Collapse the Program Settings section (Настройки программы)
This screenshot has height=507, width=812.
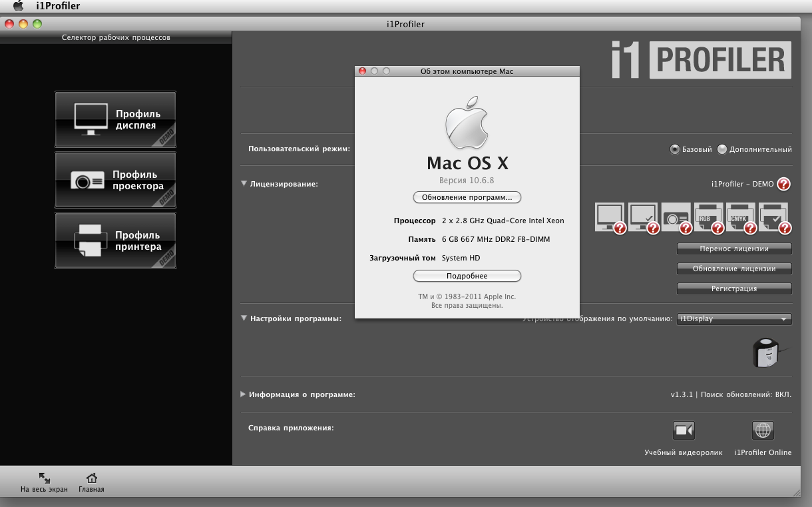244,318
